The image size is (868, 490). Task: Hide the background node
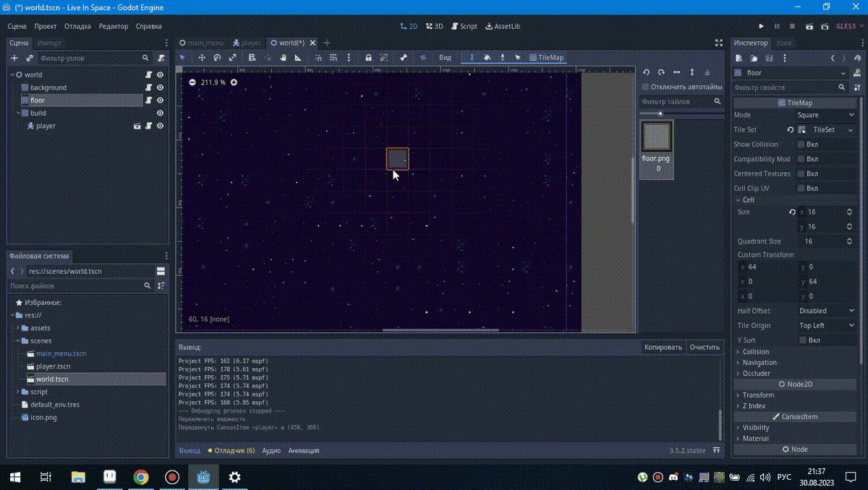[x=160, y=87]
